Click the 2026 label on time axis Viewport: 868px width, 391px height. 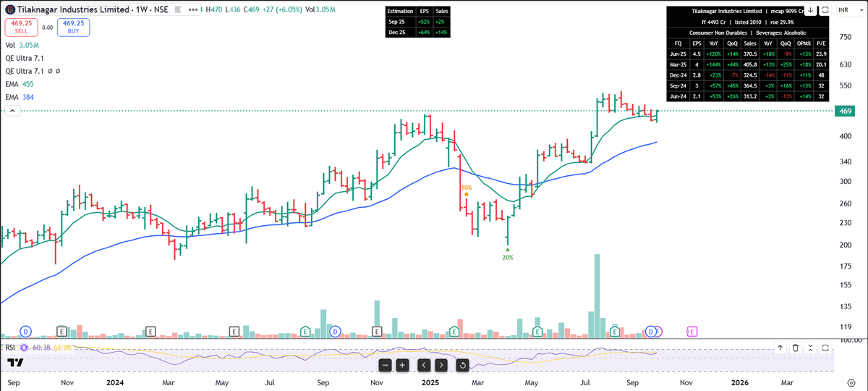tap(739, 381)
